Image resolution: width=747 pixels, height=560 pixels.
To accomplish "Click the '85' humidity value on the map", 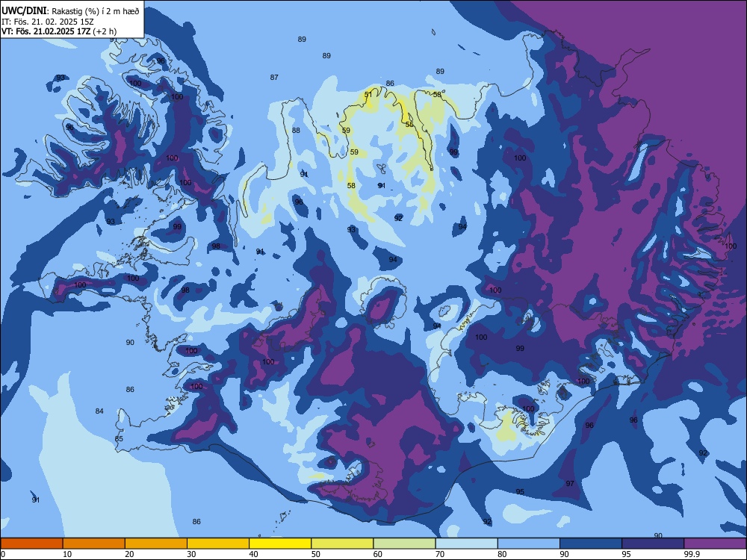I will point(119,438).
